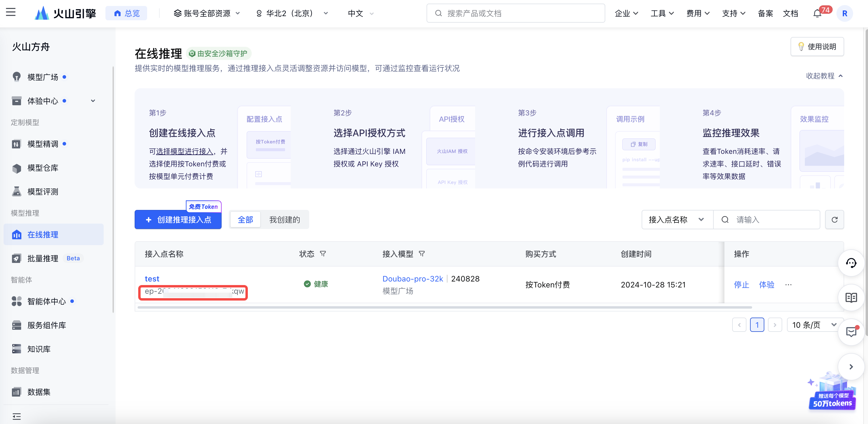The image size is (868, 424).
Task: Click the next page arrow
Action: (775, 325)
